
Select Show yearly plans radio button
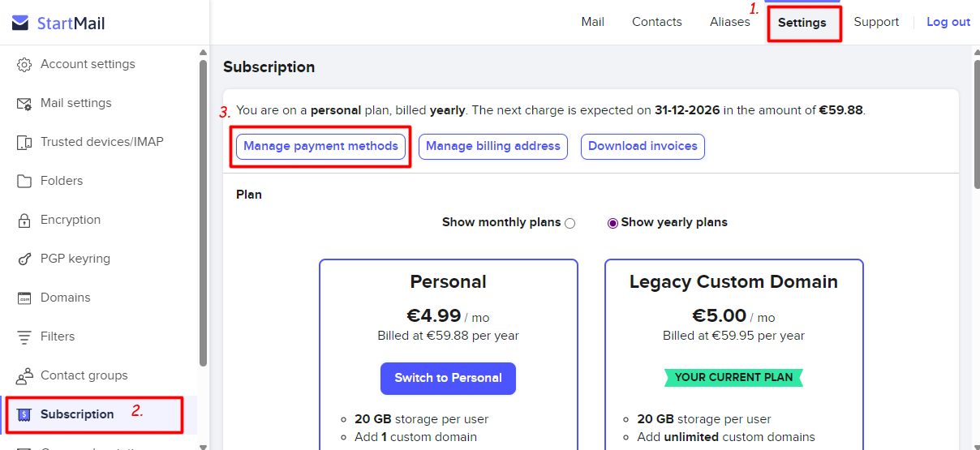[x=612, y=223]
